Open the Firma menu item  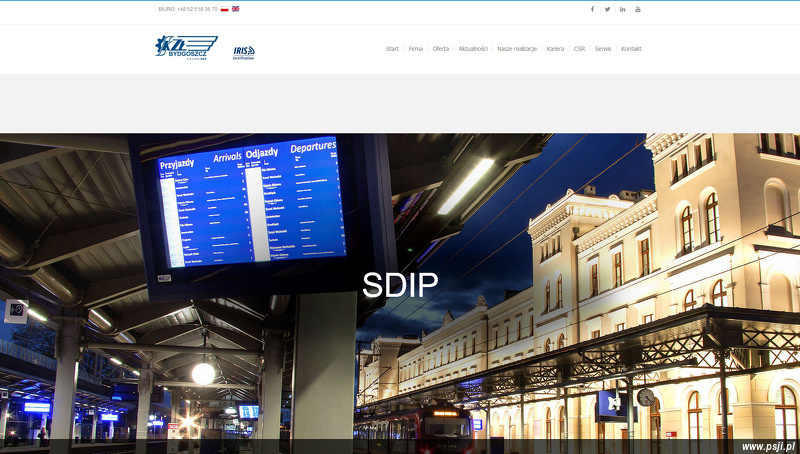tap(416, 49)
